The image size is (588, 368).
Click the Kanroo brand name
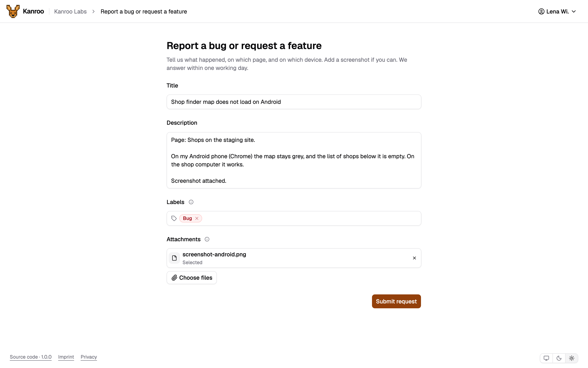pos(33,11)
